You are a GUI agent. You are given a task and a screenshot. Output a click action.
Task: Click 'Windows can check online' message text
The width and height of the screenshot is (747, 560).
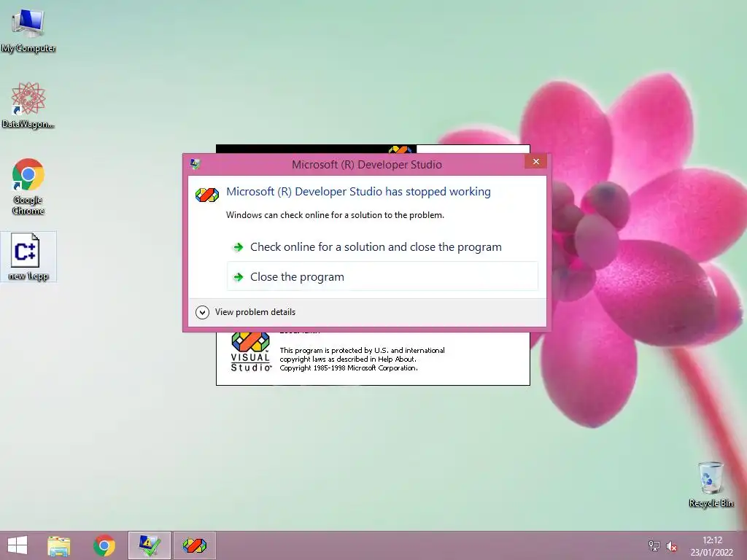pyautogui.click(x=335, y=215)
